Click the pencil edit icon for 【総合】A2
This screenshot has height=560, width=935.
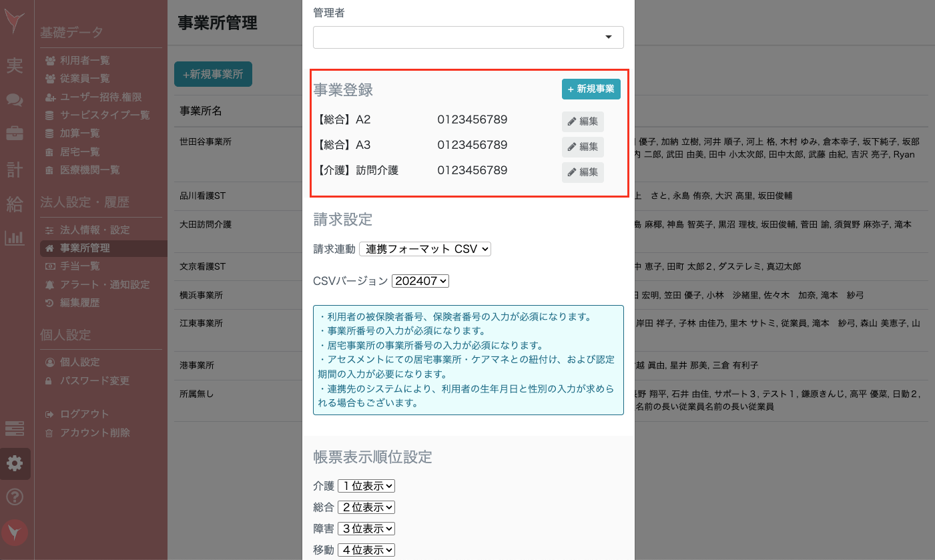pyautogui.click(x=582, y=121)
